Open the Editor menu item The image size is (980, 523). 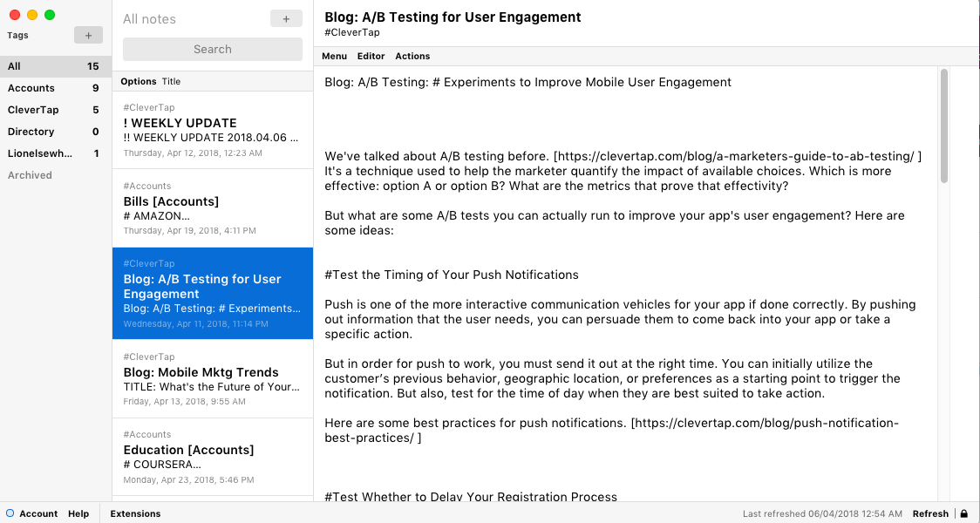(x=371, y=57)
